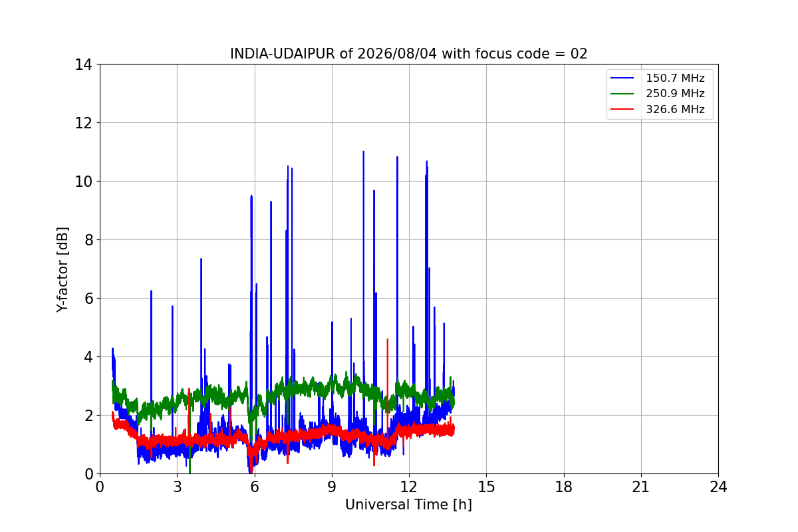
Task: Click the 21 tick on the time axis
Action: point(641,487)
